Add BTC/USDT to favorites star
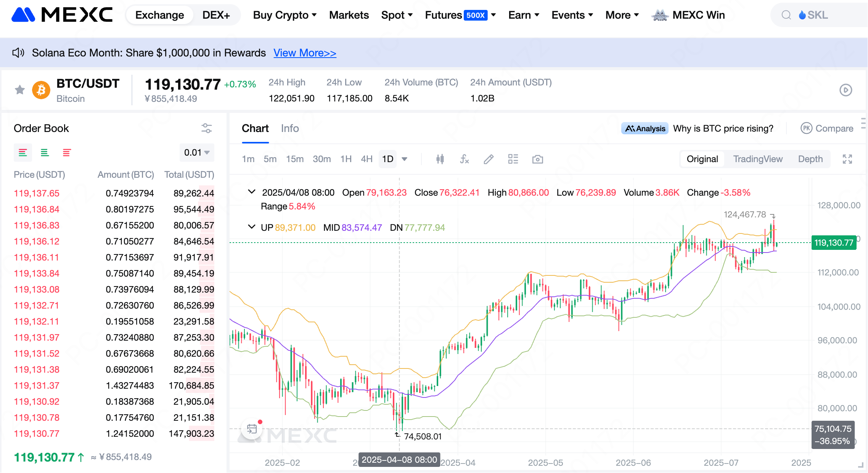The width and height of the screenshot is (868, 473). pyautogui.click(x=20, y=90)
